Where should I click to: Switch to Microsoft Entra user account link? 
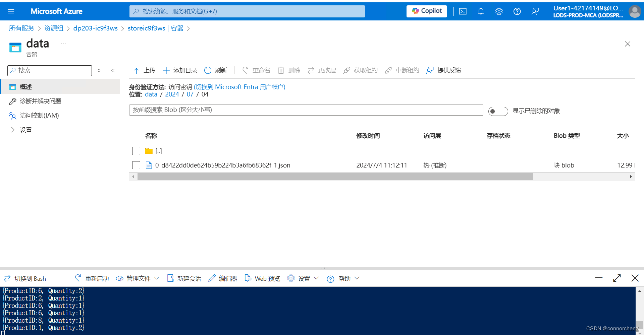click(239, 87)
